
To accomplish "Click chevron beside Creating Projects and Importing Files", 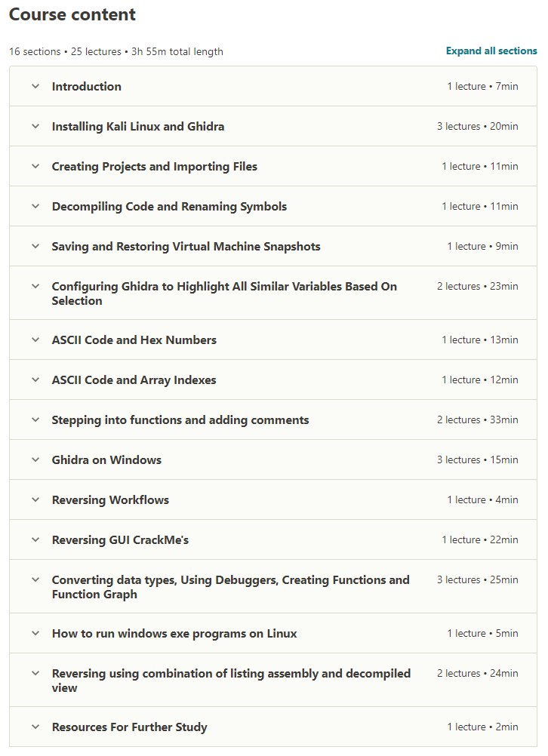I will (x=35, y=166).
